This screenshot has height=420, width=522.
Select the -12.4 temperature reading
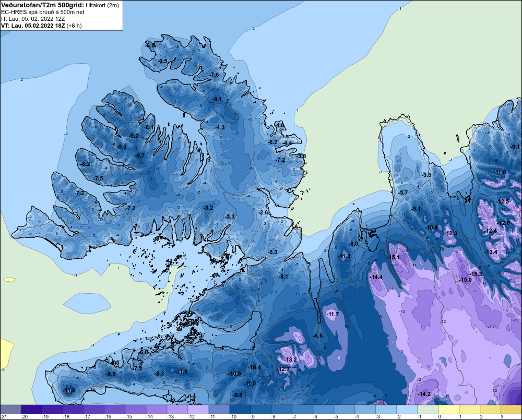[x=490, y=231]
